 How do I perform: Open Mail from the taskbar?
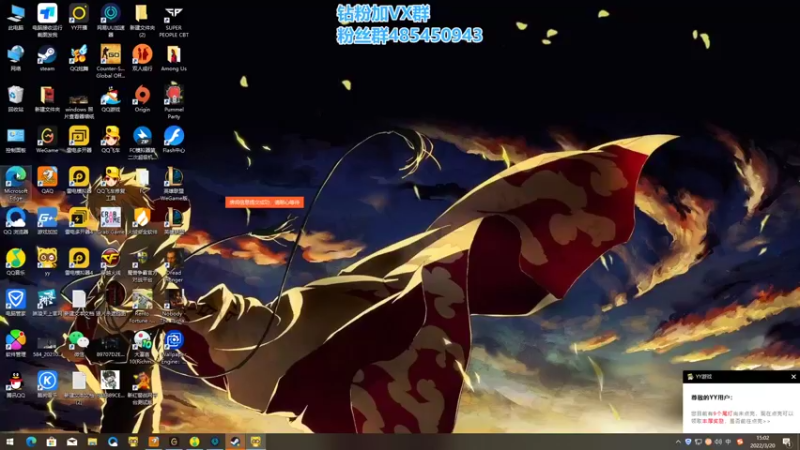click(72, 441)
